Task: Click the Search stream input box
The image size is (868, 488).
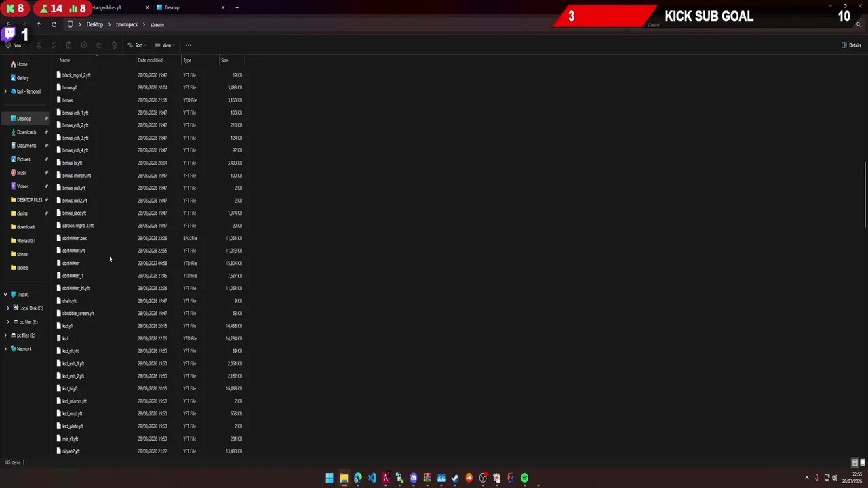Action: tap(743, 24)
